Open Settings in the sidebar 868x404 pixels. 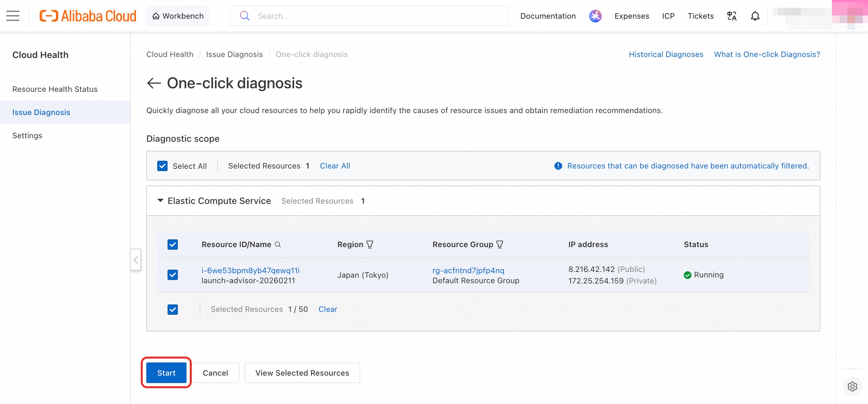point(27,135)
